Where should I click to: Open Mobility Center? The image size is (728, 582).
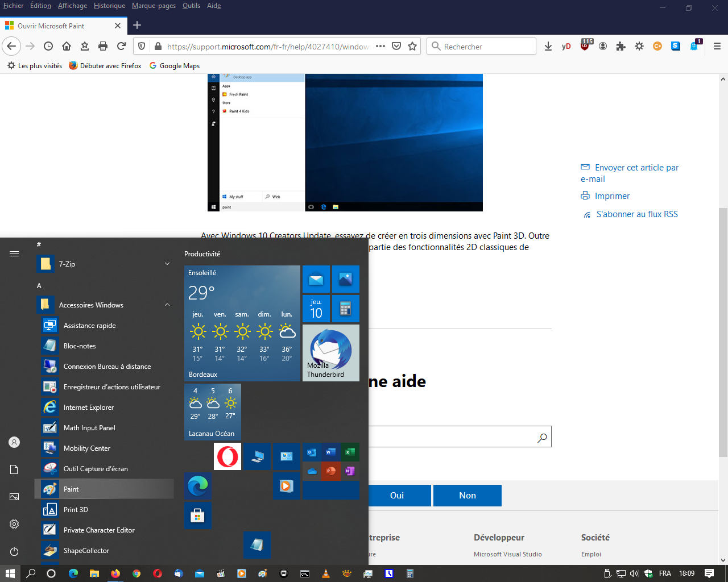coord(104,448)
